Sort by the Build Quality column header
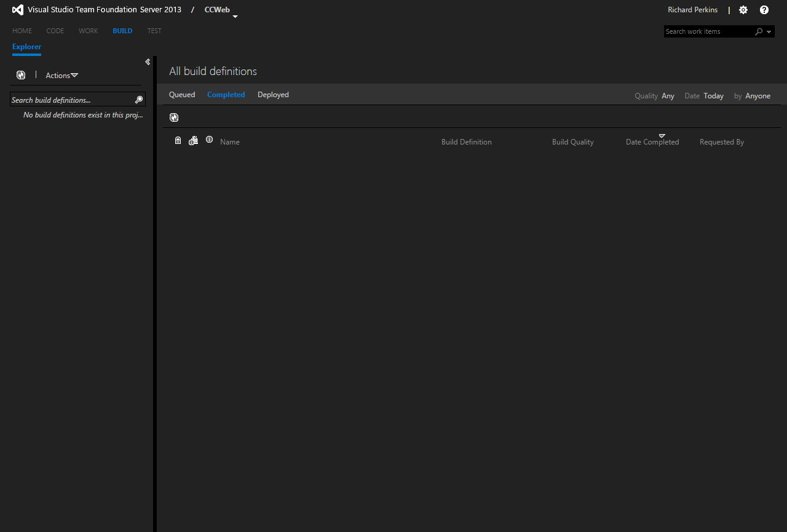 [x=573, y=142]
